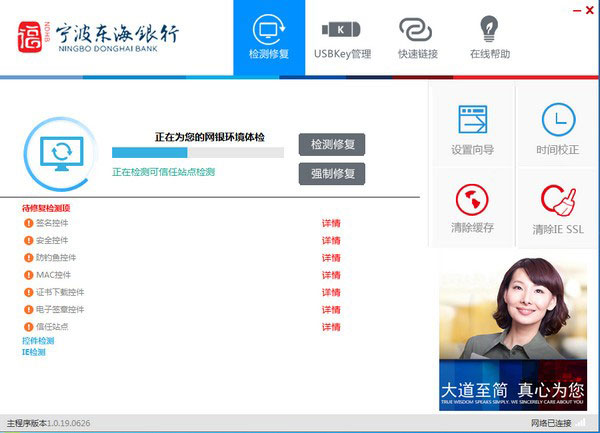The image size is (600, 433).
Task: Switch to the USBKey管理 tab
Action: (341, 37)
